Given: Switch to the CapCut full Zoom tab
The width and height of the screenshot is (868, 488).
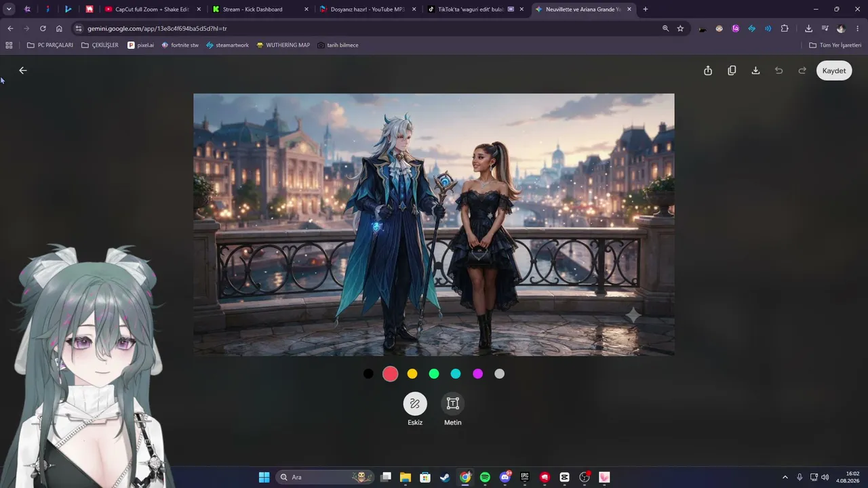Looking at the screenshot, I should (x=151, y=9).
